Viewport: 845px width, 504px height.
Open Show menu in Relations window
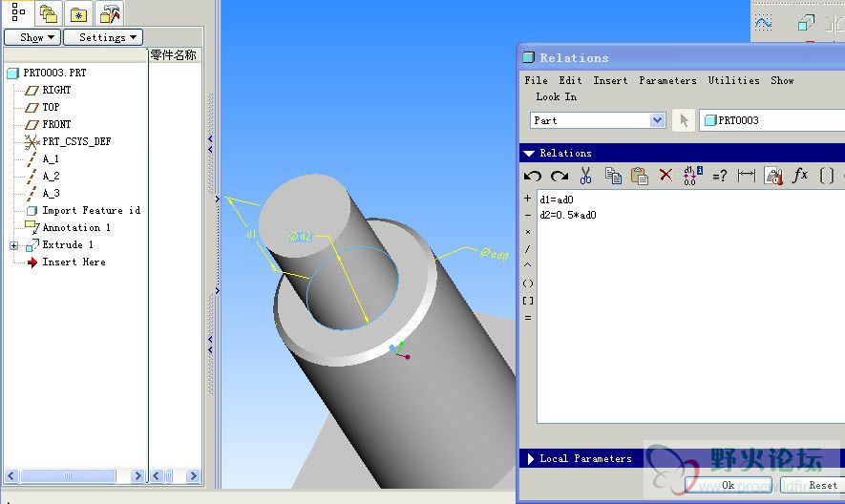click(x=782, y=80)
